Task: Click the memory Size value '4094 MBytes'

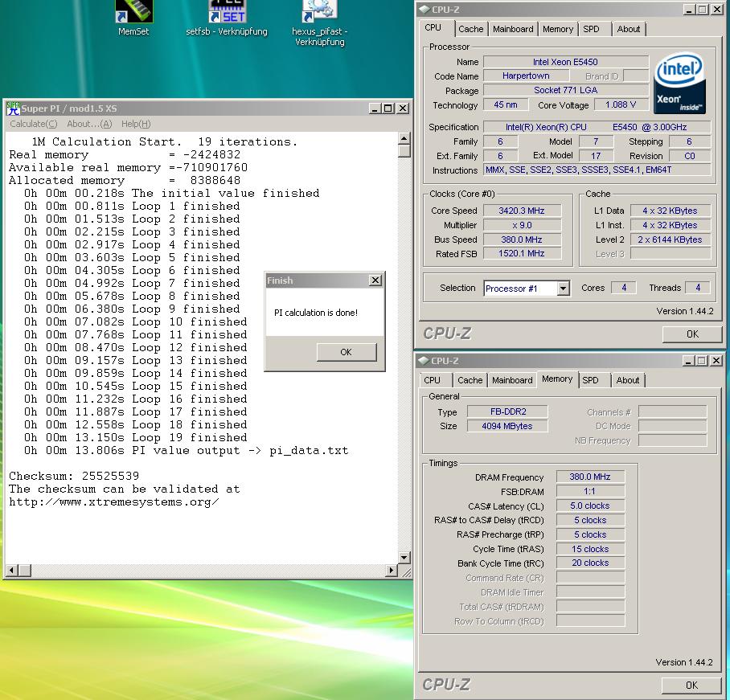Action: 508,426
